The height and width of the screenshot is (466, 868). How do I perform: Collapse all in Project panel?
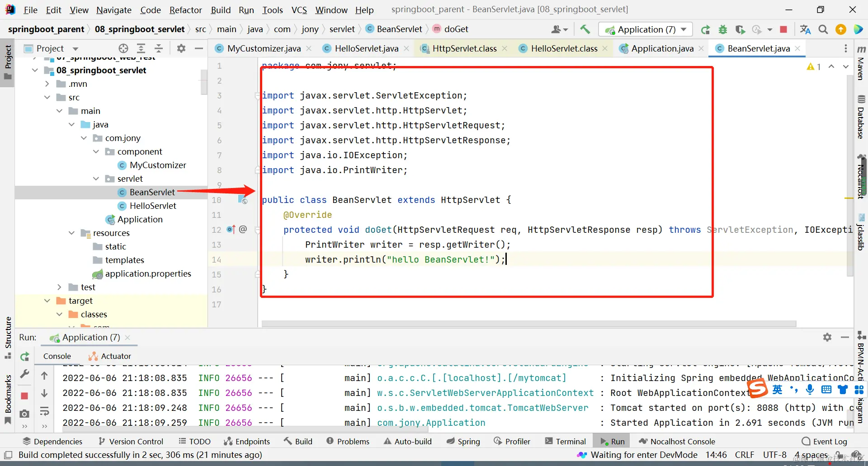pos(159,48)
